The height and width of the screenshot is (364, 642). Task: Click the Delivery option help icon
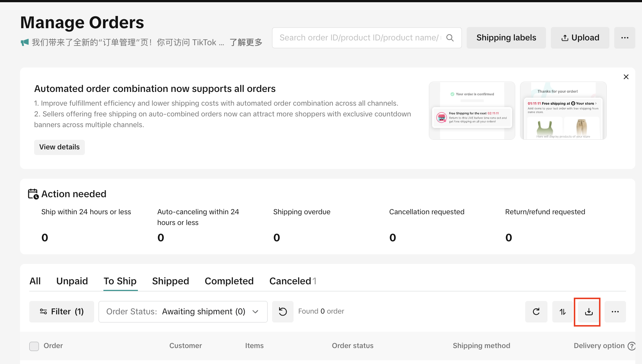(x=631, y=346)
